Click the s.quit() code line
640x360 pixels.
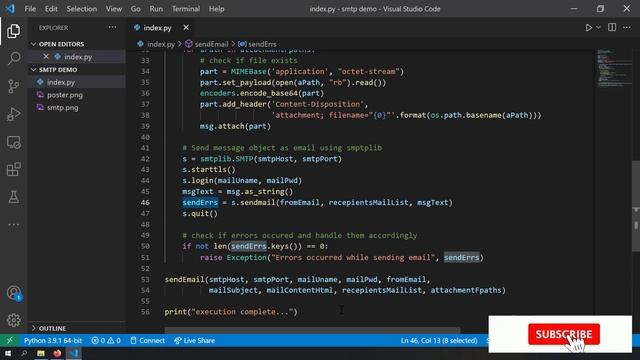coord(200,213)
